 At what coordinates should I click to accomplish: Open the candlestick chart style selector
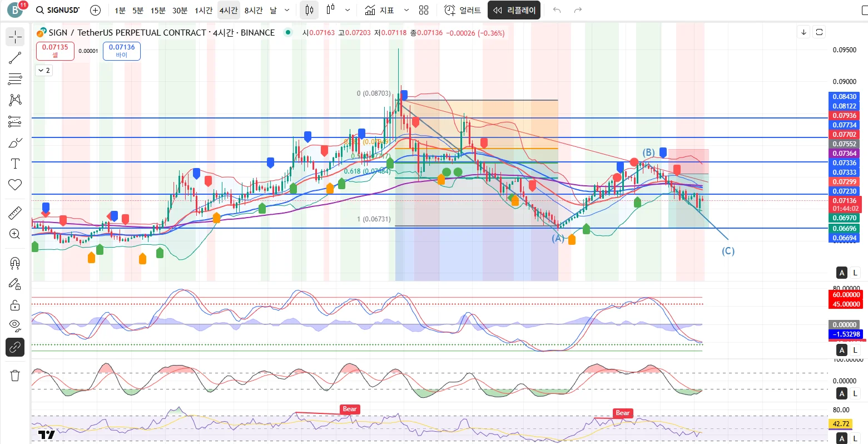tap(310, 10)
